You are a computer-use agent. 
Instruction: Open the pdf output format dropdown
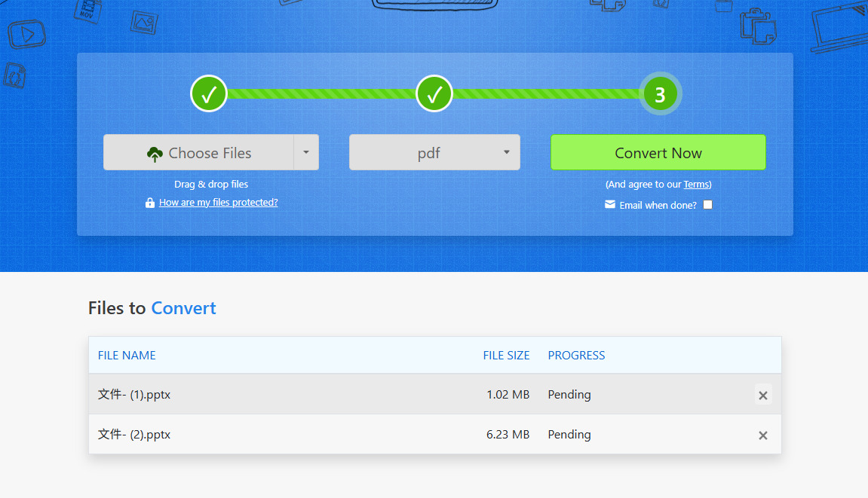(x=434, y=152)
